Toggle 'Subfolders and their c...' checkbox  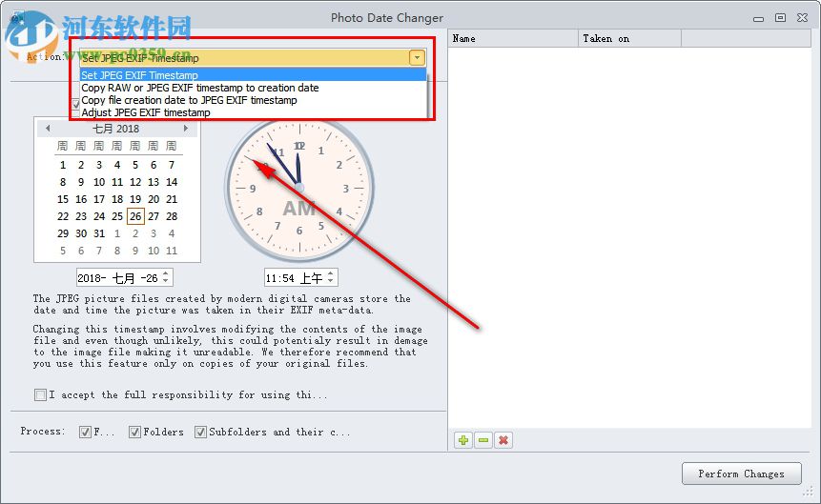(x=200, y=432)
